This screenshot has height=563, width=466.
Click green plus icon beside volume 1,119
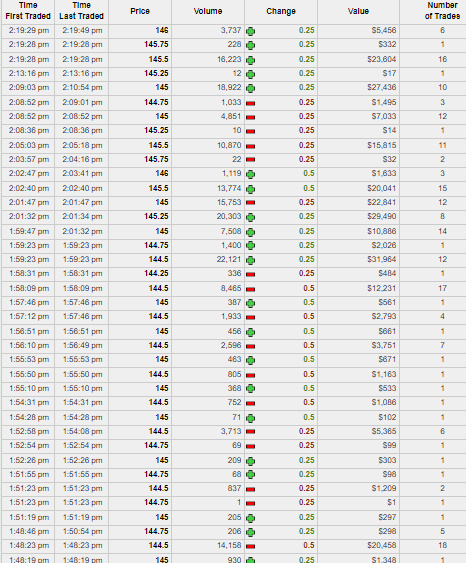click(x=251, y=175)
